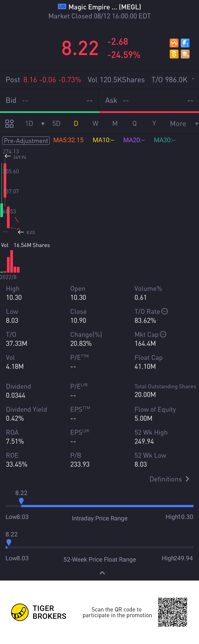Select the M monthly chart tab
This screenshot has height=644, width=199.
[115, 123]
